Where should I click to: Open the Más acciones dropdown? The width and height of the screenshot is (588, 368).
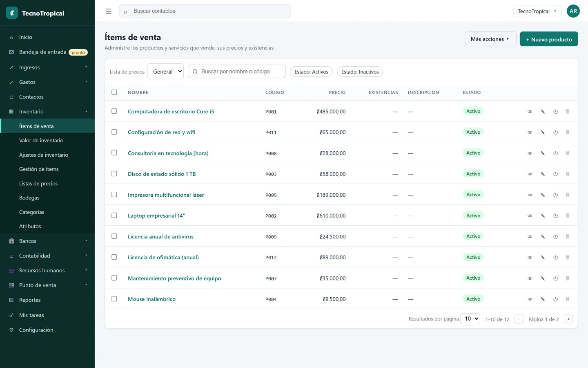490,39
